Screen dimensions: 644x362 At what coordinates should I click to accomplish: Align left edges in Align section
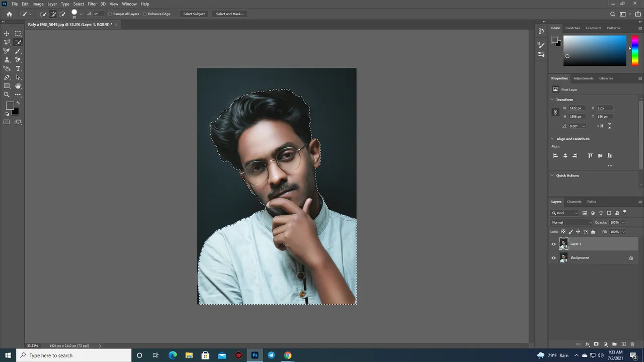tap(555, 156)
